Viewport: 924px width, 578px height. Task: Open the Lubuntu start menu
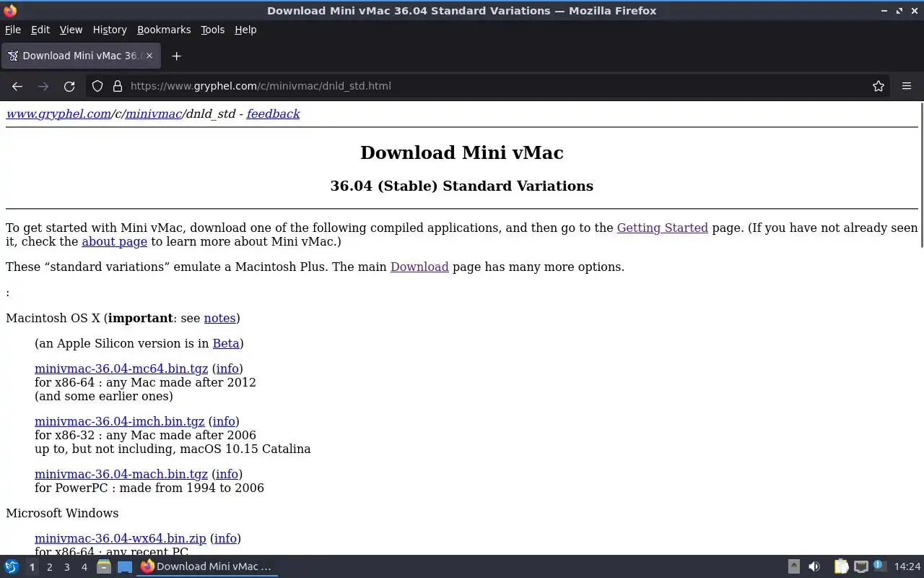[x=12, y=566]
